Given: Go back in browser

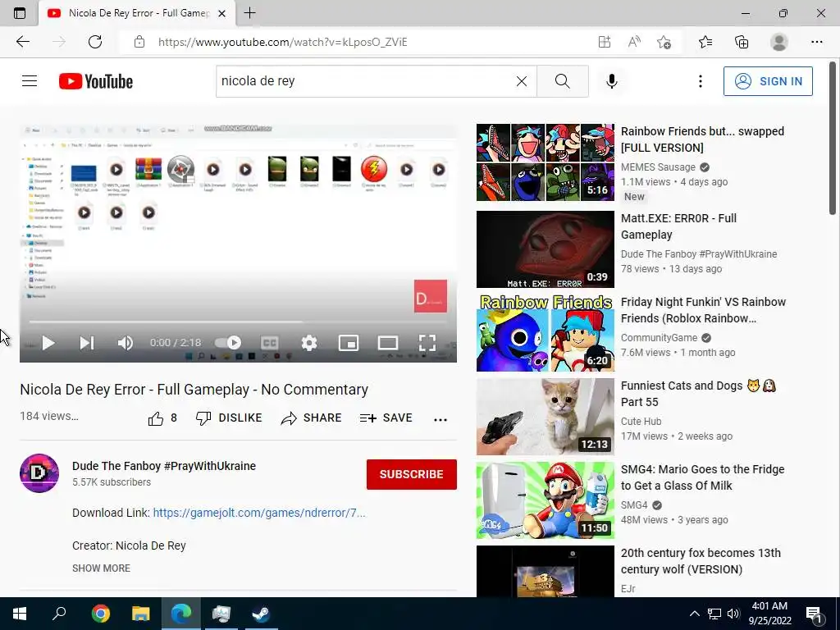Looking at the screenshot, I should [22, 42].
